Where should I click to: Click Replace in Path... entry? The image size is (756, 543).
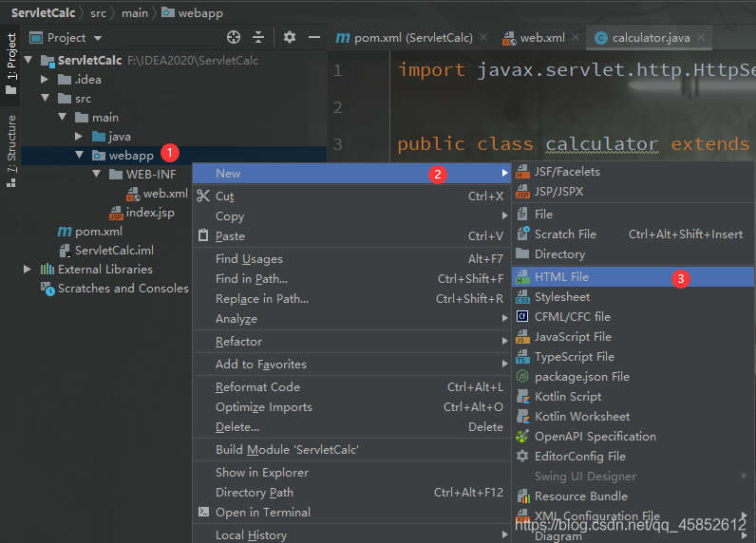click(x=351, y=298)
